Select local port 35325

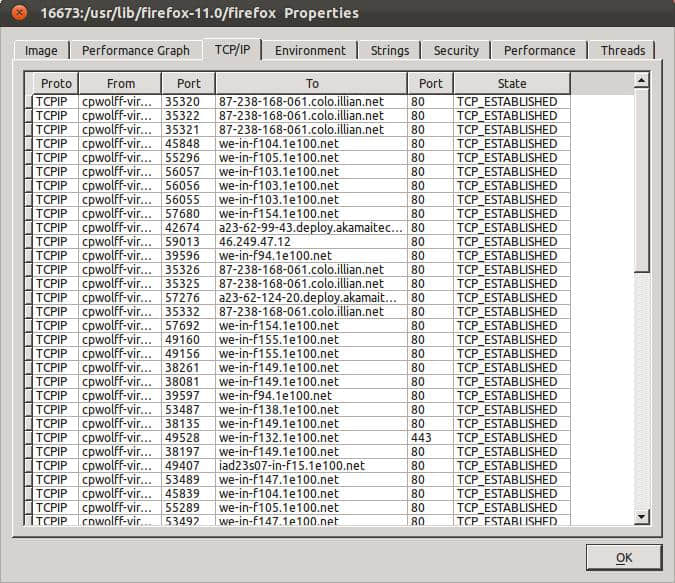(189, 284)
